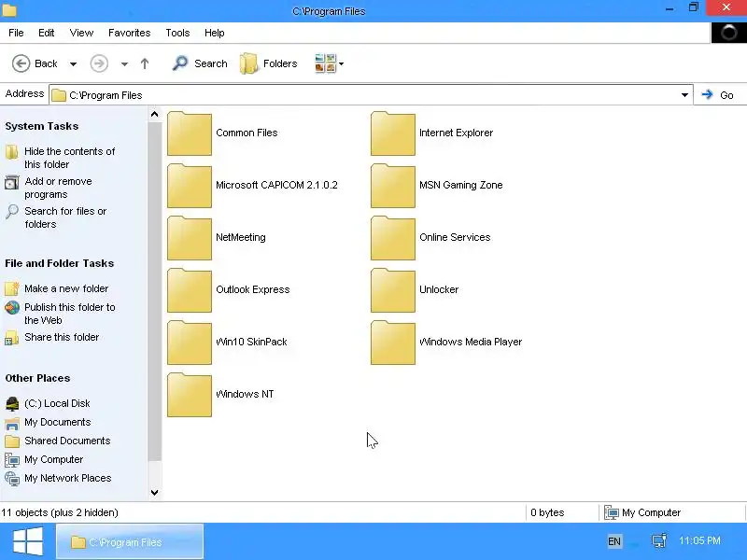The height and width of the screenshot is (560, 747).
Task: Click the task pane scroll up arrow
Action: [154, 114]
